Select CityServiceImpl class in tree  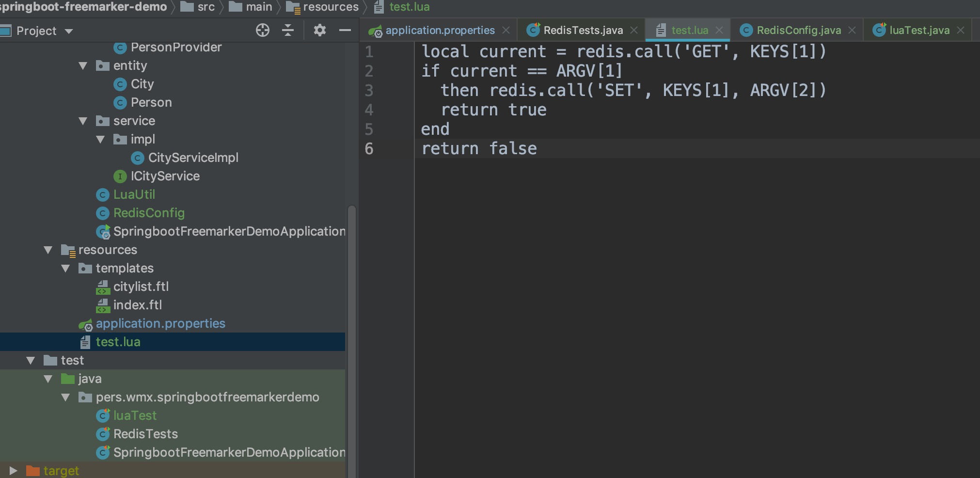tap(193, 158)
